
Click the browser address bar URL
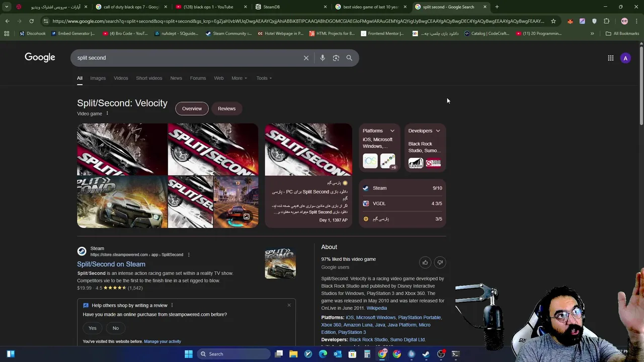pos(298,21)
